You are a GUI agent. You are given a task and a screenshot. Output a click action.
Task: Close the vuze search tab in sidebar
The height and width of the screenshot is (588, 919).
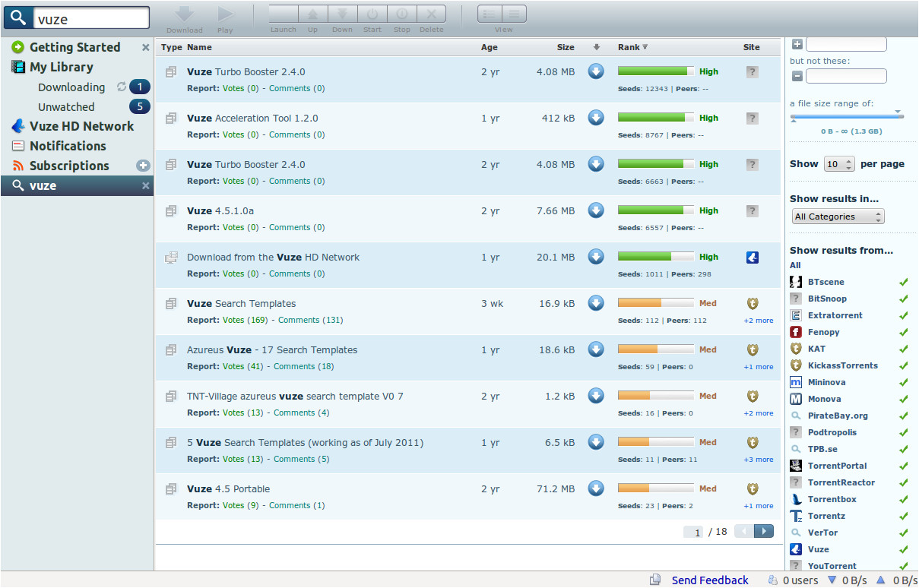click(146, 185)
